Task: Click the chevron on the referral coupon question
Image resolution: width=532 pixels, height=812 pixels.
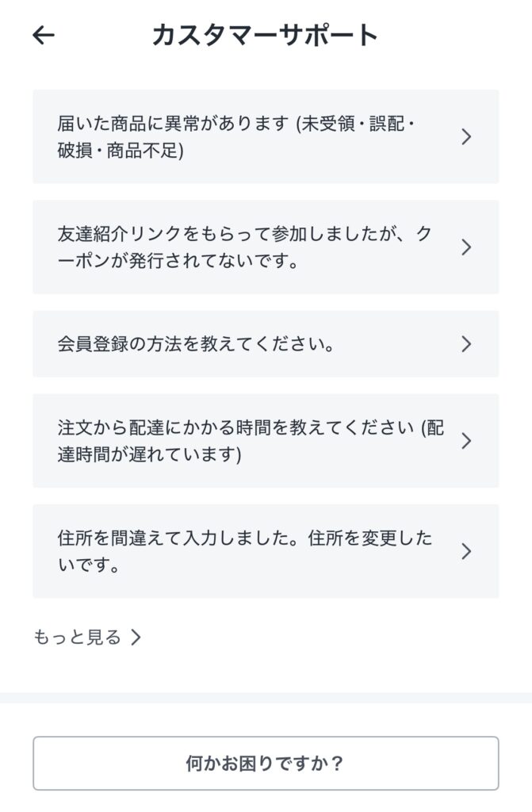Action: click(x=466, y=247)
